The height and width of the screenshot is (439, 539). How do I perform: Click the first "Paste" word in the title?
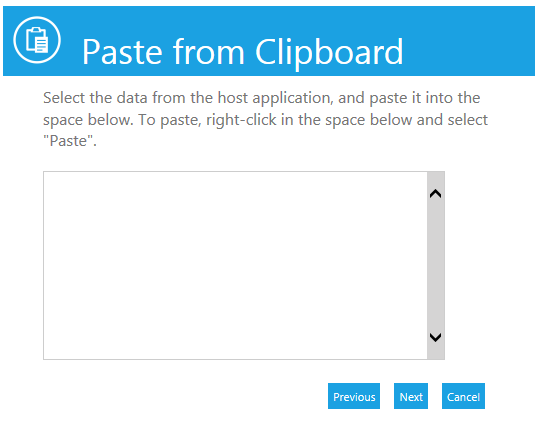pyautogui.click(x=122, y=52)
